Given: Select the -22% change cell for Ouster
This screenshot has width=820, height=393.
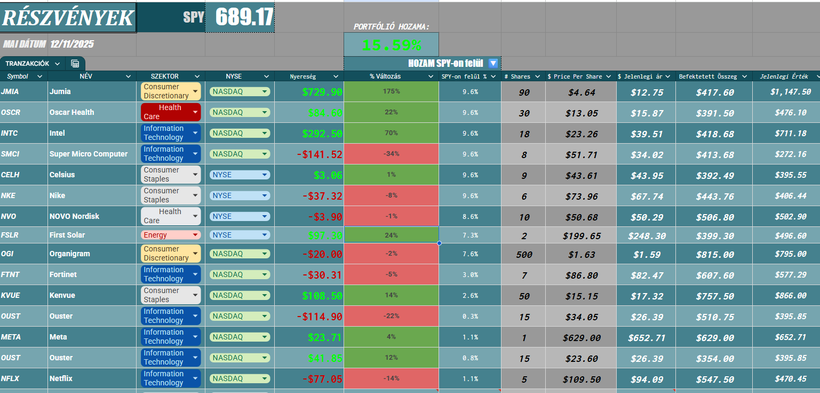Looking at the screenshot, I should [x=391, y=316].
